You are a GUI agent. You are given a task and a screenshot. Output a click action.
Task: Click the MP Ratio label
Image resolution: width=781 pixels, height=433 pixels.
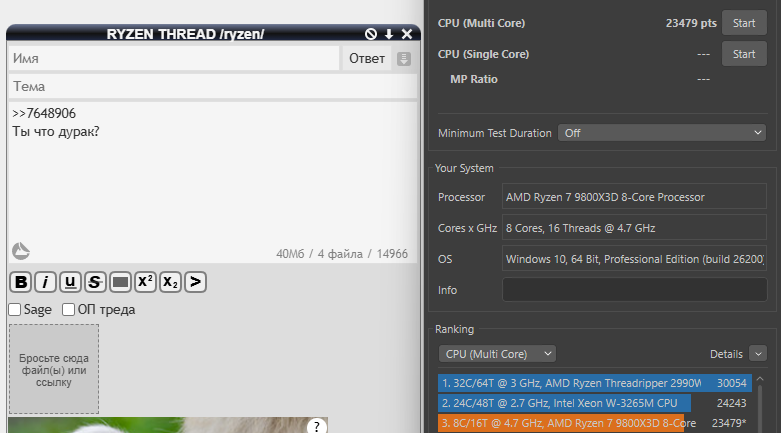click(x=474, y=79)
